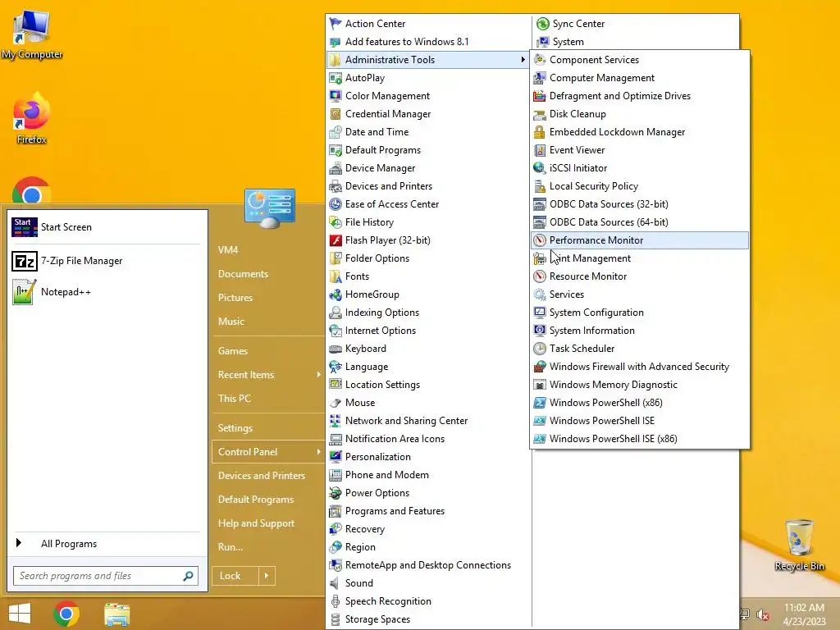Open Add features to Windows 8.1
This screenshot has width=840, height=630.
(428, 42)
